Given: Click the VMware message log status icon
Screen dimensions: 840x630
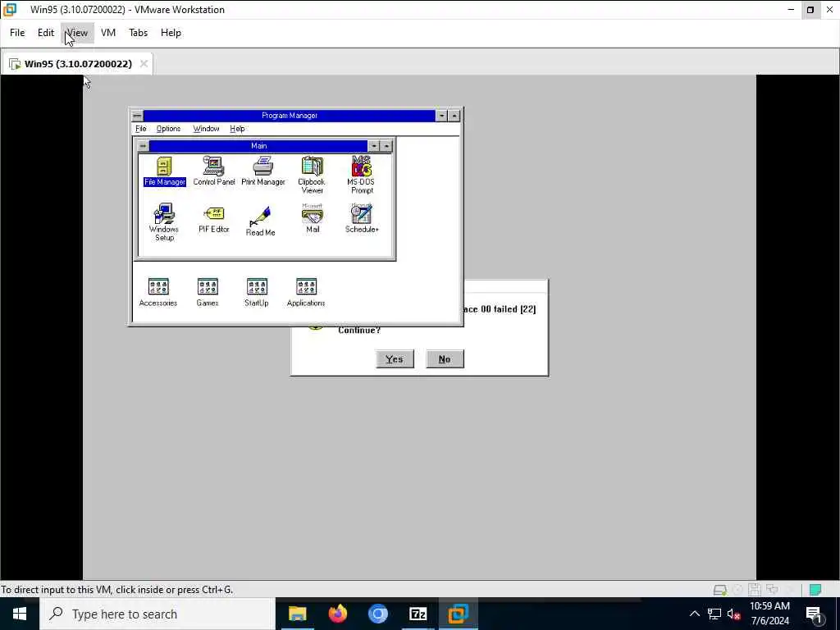Looking at the screenshot, I should click(815, 590).
